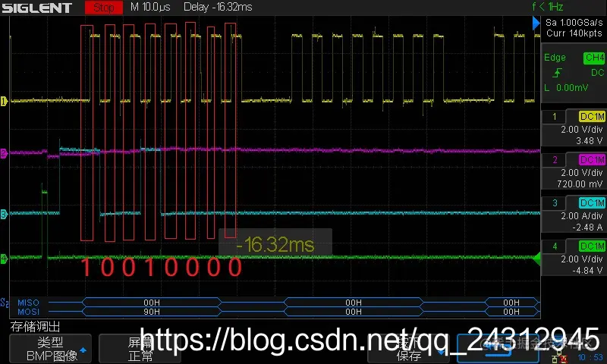The width and height of the screenshot is (607, 364).
Task: Click the yellow channel 1 ground marker
Action: coord(4,102)
